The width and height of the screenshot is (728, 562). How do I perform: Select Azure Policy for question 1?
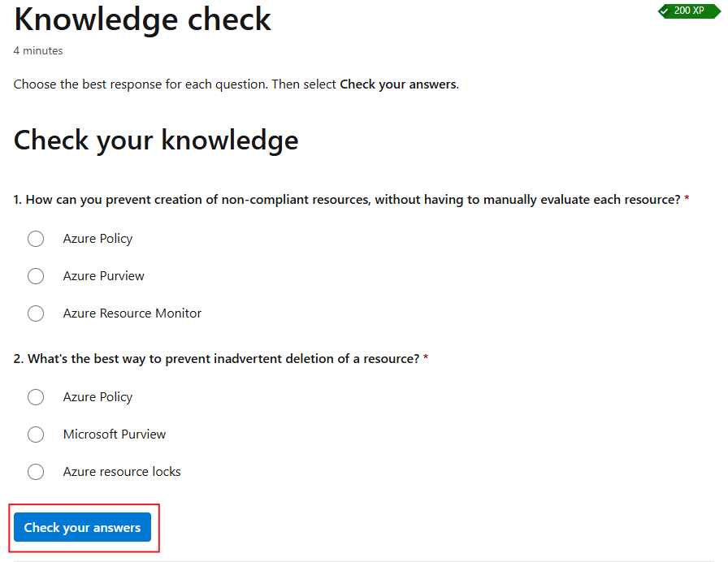pyautogui.click(x=36, y=239)
